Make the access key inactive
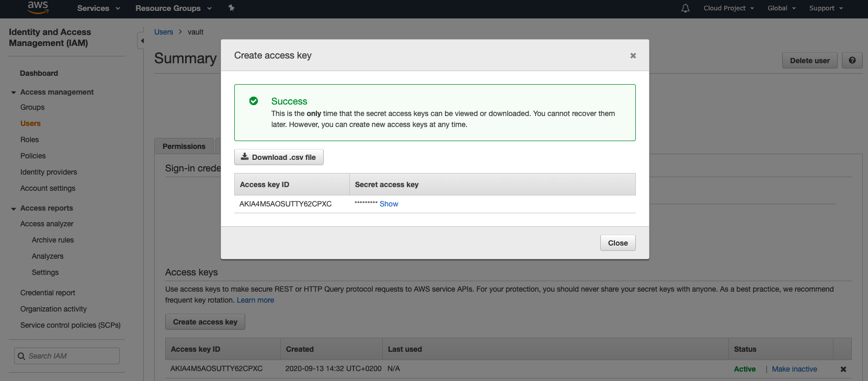Screen dimensions: 868x381 click(x=794, y=369)
